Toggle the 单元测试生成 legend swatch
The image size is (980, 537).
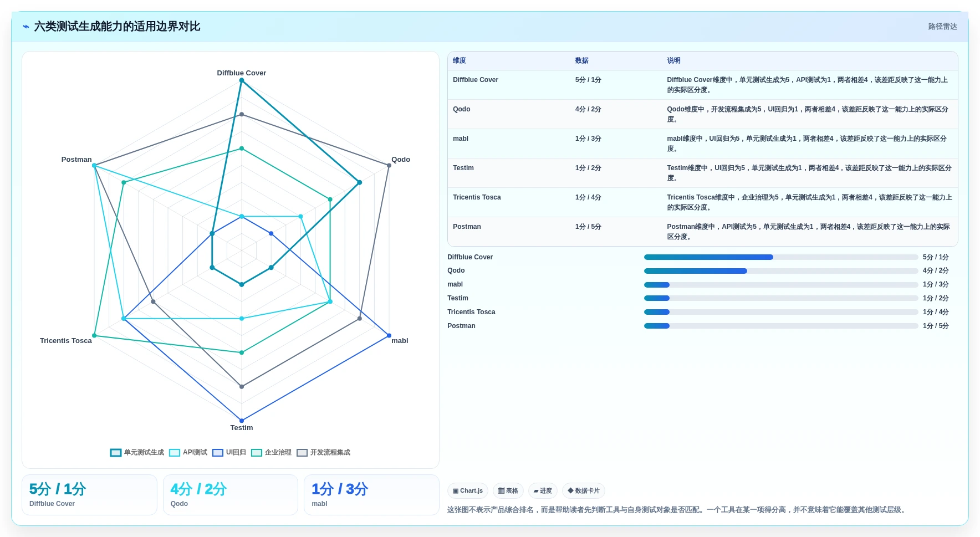point(116,453)
